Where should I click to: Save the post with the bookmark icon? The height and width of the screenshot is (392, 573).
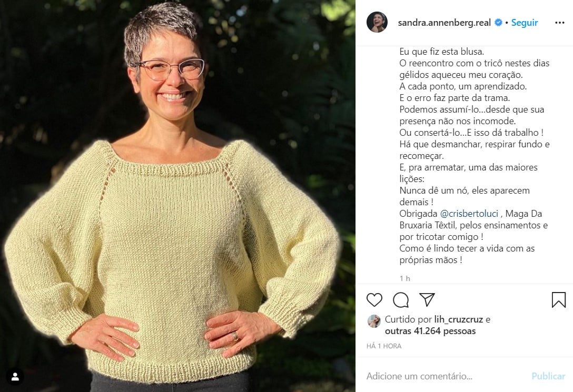[x=558, y=300]
